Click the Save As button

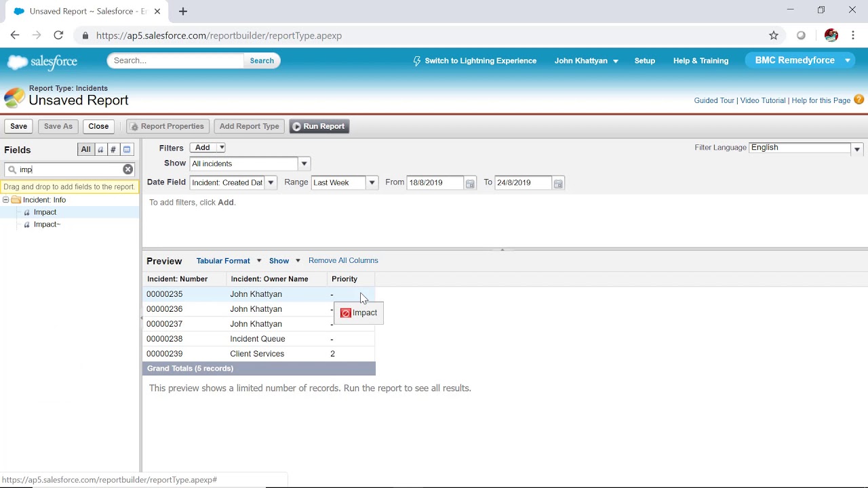click(58, 126)
